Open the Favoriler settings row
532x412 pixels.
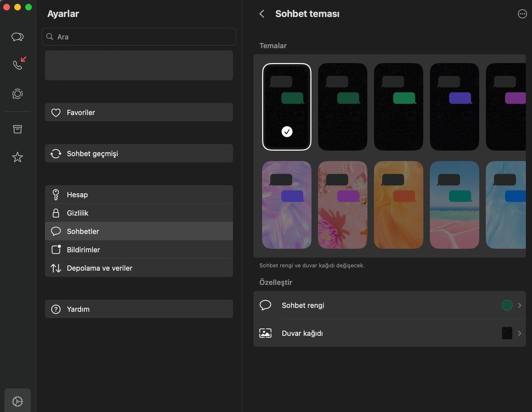tap(139, 113)
